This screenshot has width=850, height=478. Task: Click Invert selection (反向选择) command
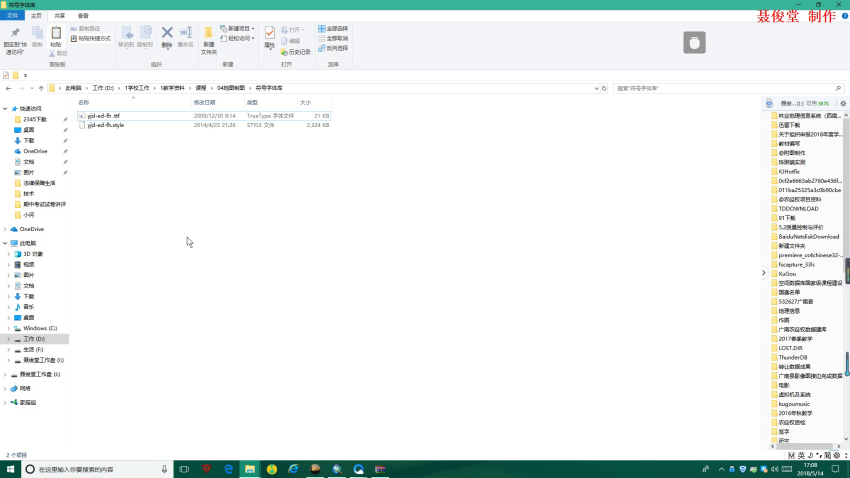pos(333,48)
